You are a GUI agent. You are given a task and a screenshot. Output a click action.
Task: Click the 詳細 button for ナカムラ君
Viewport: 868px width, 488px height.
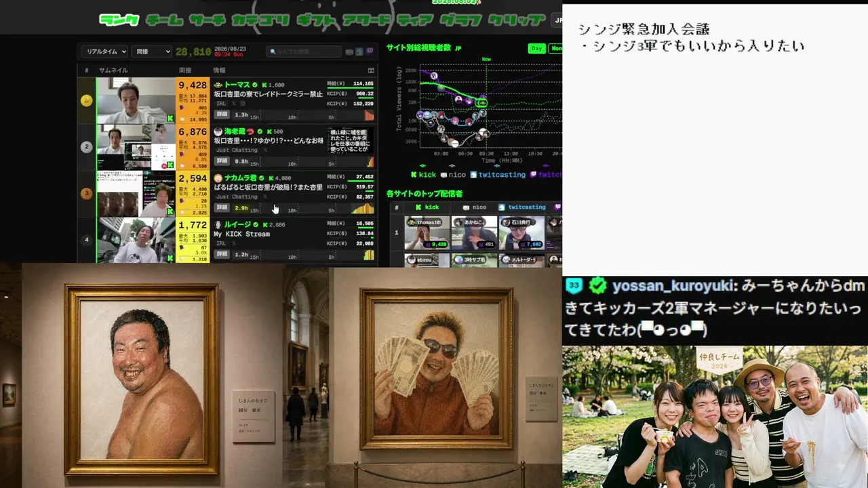pos(222,207)
